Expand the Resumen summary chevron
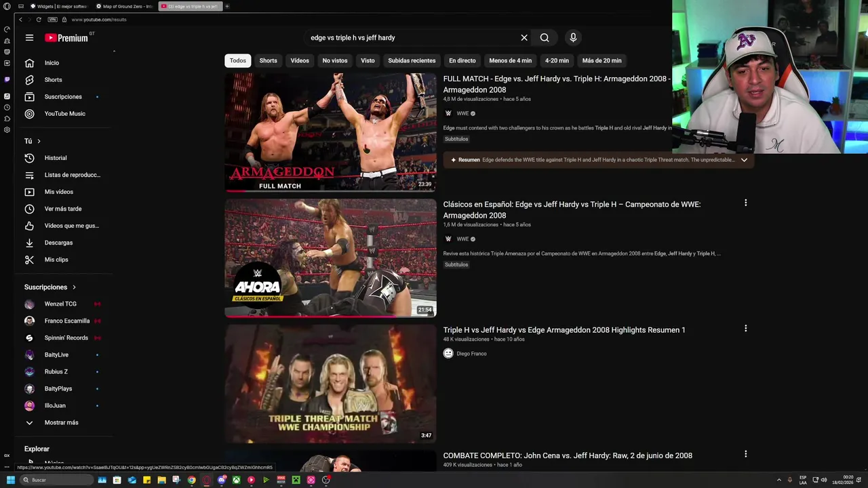 coord(744,160)
